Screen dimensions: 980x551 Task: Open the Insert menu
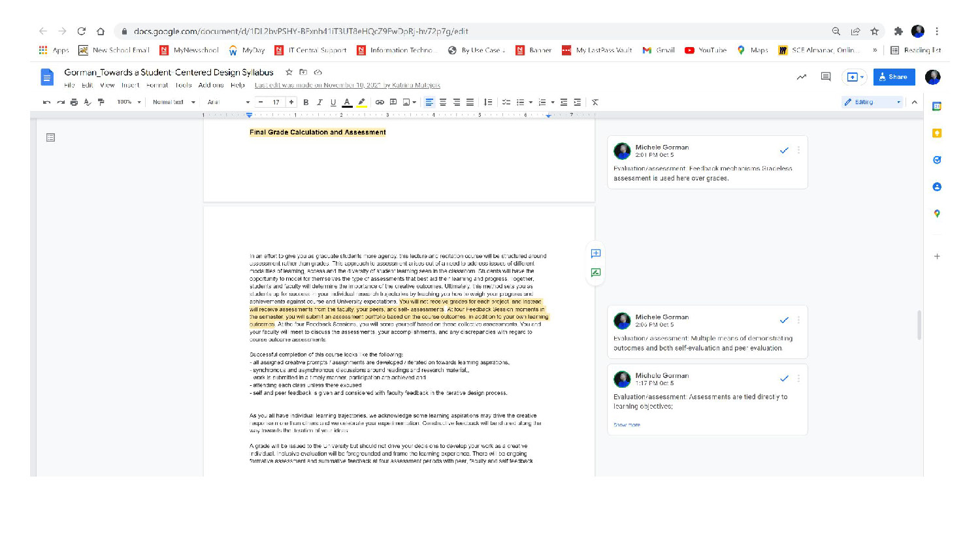[130, 86]
